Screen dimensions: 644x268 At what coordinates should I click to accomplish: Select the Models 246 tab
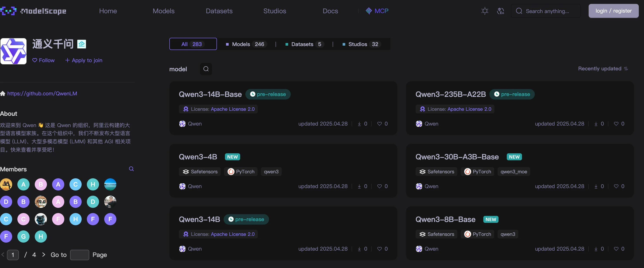246,44
